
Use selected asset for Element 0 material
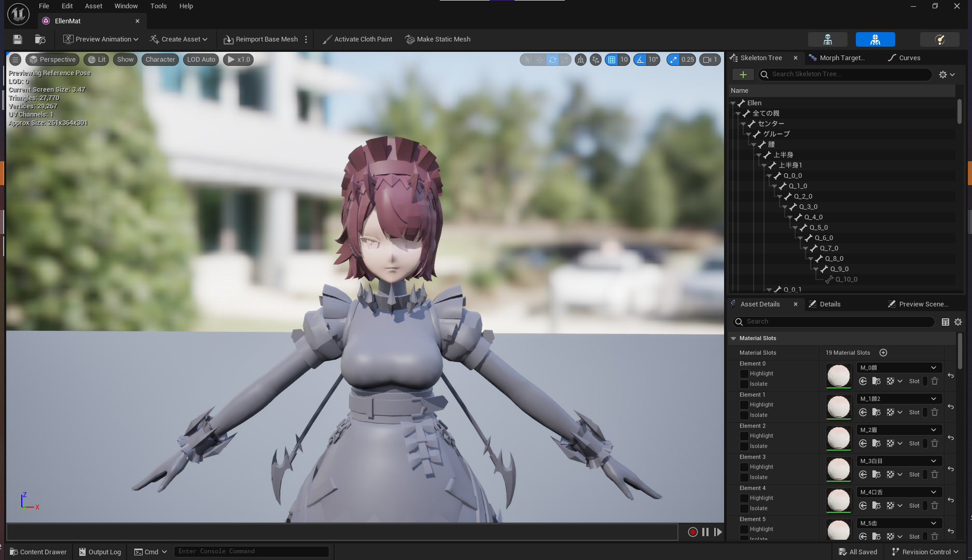(x=863, y=381)
